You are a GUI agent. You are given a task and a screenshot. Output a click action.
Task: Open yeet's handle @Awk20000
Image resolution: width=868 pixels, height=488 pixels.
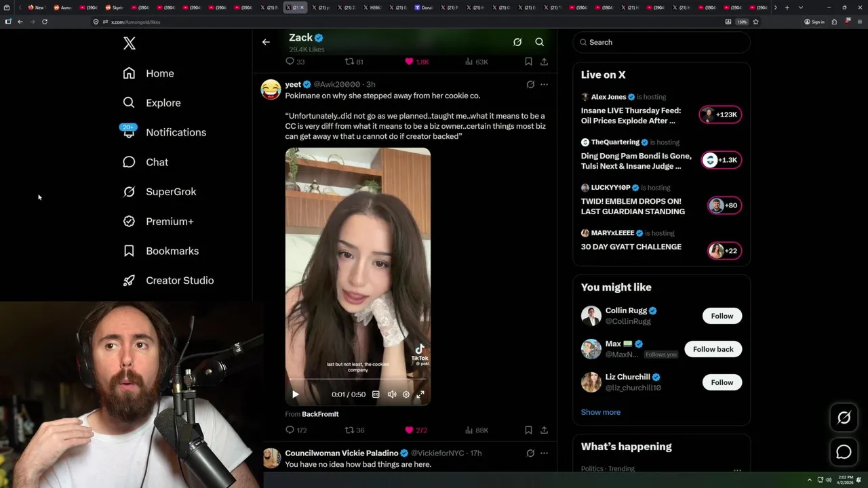click(x=337, y=85)
